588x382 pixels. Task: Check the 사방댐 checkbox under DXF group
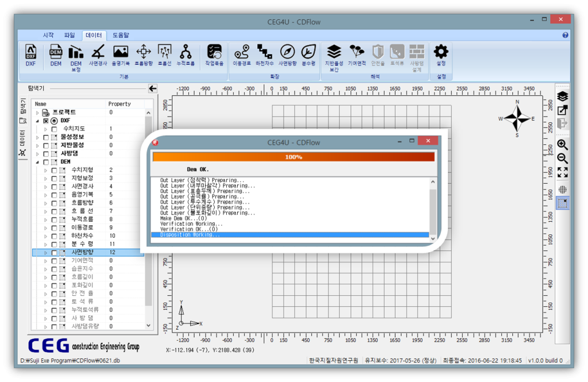click(46, 154)
